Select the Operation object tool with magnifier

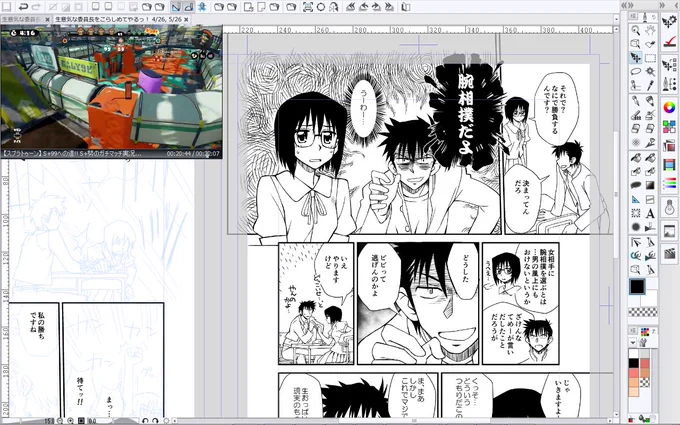635,44
